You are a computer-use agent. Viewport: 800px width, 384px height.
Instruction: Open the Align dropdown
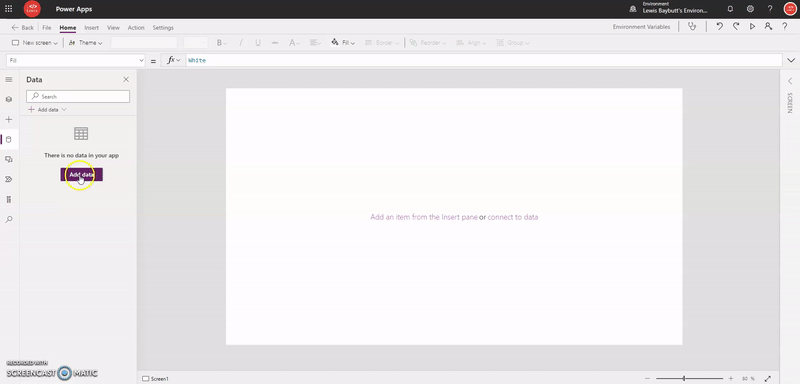click(x=471, y=43)
